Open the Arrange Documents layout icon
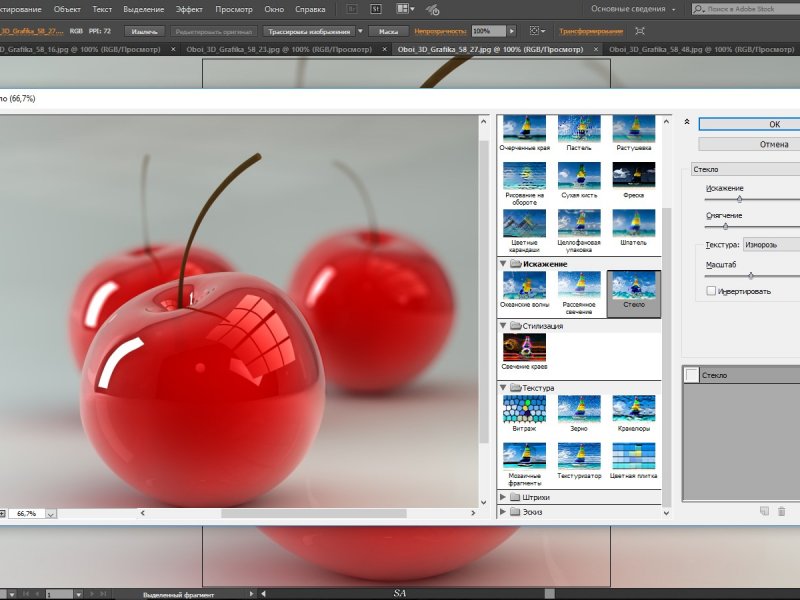Screen dimensions: 800x600 [405, 9]
